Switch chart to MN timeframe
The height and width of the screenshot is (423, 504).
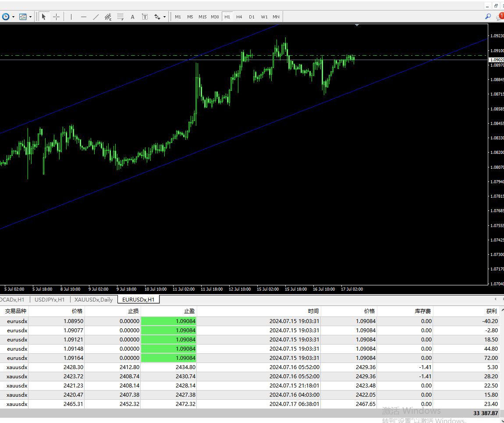pos(276,17)
